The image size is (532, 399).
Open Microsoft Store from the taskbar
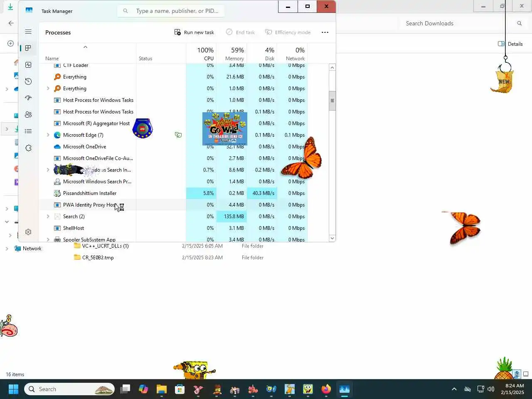[x=180, y=389]
